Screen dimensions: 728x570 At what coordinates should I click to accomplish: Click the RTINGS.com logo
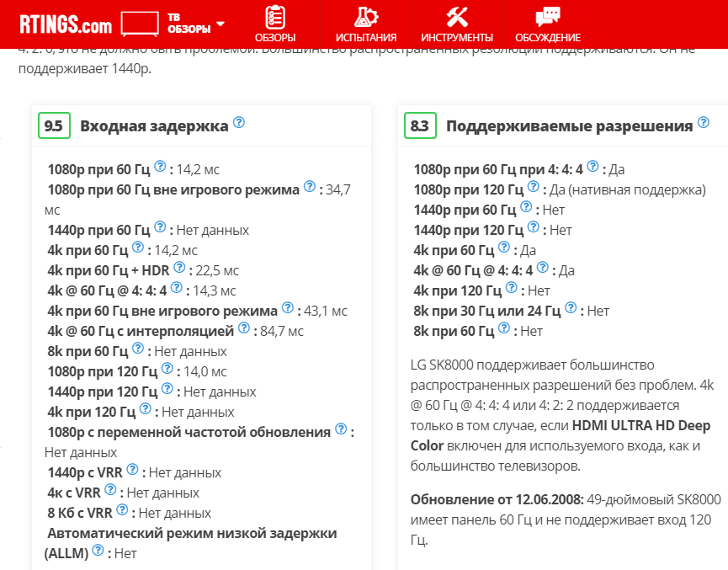point(65,24)
